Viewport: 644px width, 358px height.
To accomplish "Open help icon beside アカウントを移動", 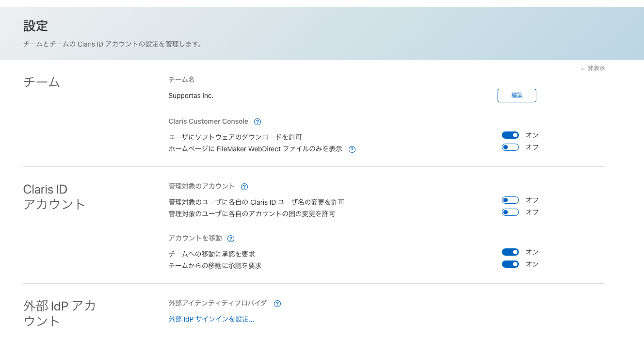I will (231, 239).
